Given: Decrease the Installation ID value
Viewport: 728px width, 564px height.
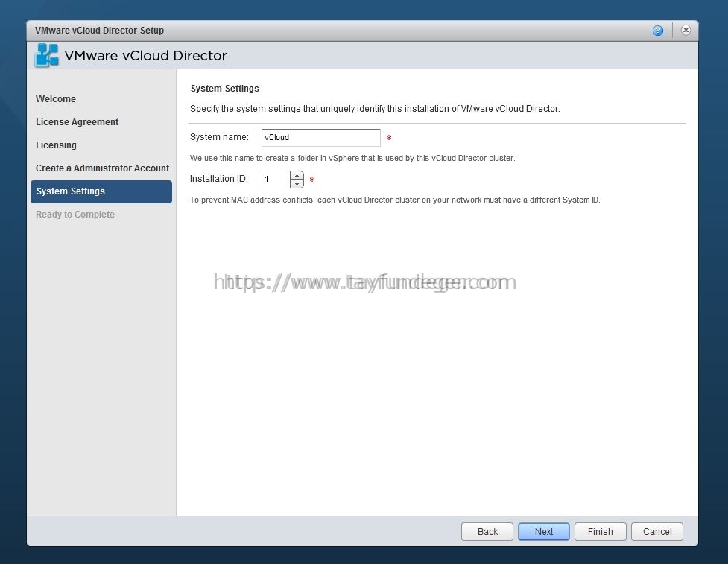Looking at the screenshot, I should (297, 184).
